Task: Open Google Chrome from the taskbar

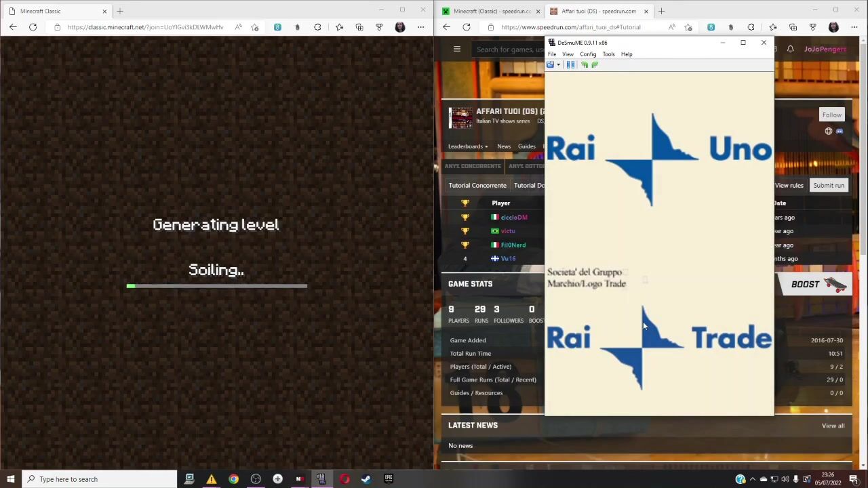Action: [x=233, y=479]
